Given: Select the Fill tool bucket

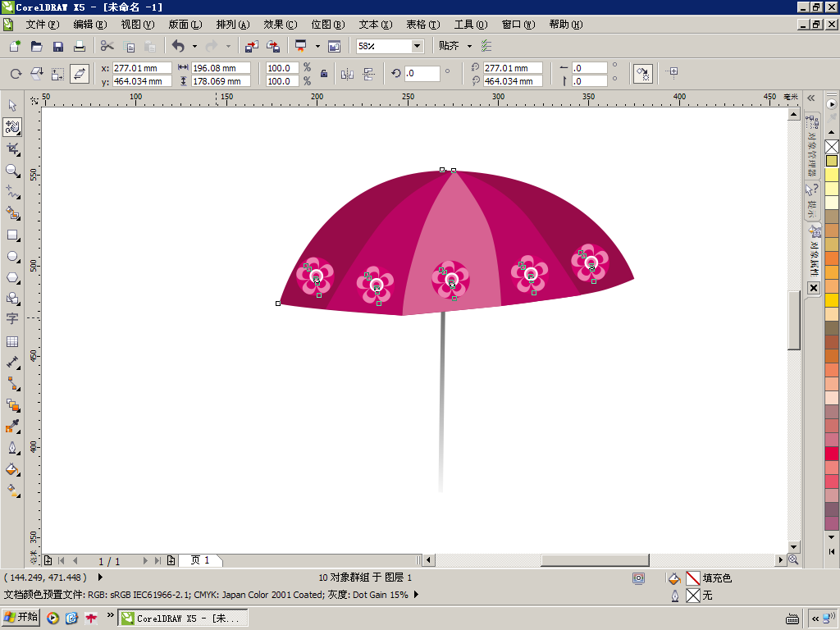Looking at the screenshot, I should click(x=12, y=469).
